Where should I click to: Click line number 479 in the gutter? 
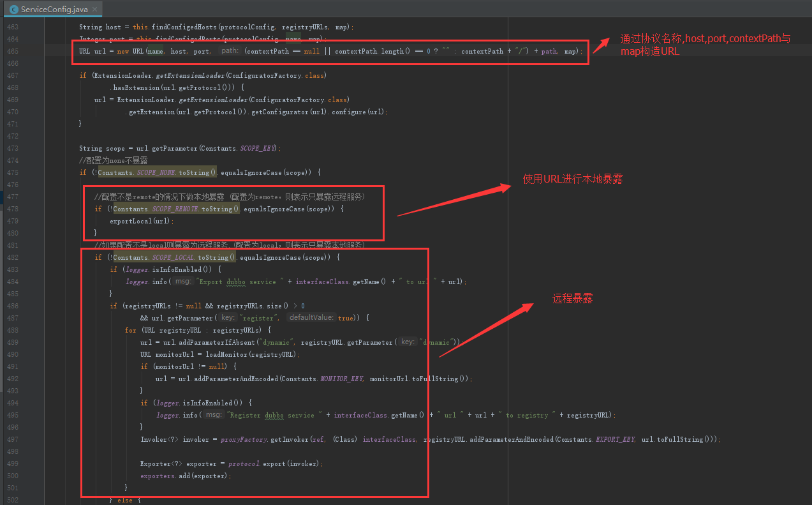[11, 221]
